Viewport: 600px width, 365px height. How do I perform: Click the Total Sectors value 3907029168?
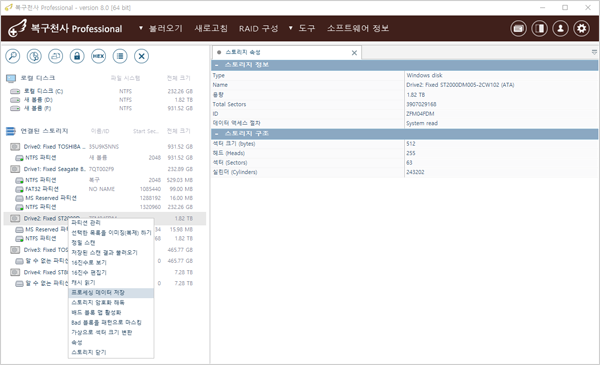[x=421, y=104]
